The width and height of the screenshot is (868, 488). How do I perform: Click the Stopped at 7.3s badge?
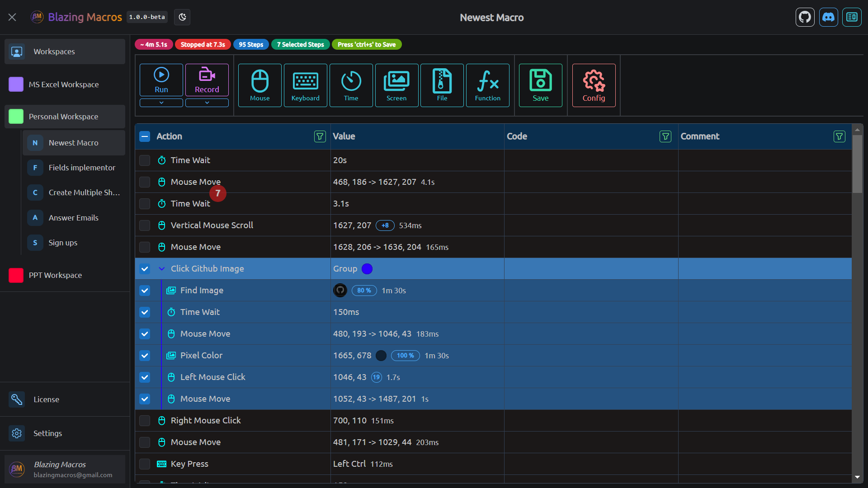[x=203, y=44]
